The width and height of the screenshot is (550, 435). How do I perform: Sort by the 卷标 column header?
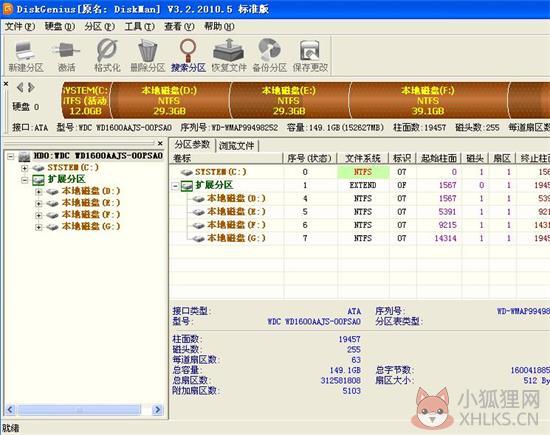226,159
